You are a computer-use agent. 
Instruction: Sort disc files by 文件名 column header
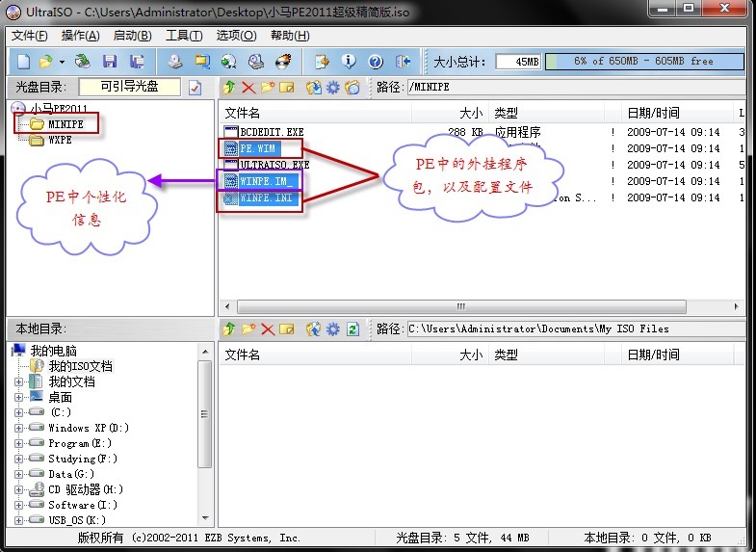[x=316, y=114]
